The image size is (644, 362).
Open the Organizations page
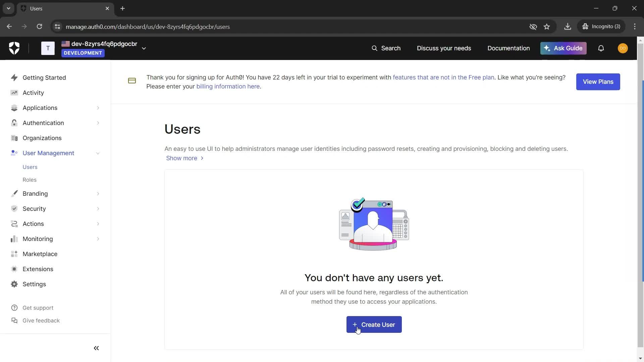42,138
